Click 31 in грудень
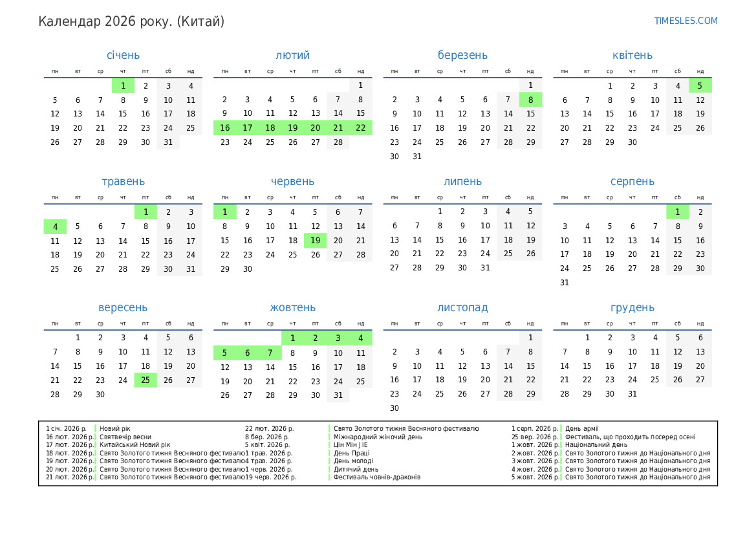This screenshot has width=756, height=535. point(632,394)
